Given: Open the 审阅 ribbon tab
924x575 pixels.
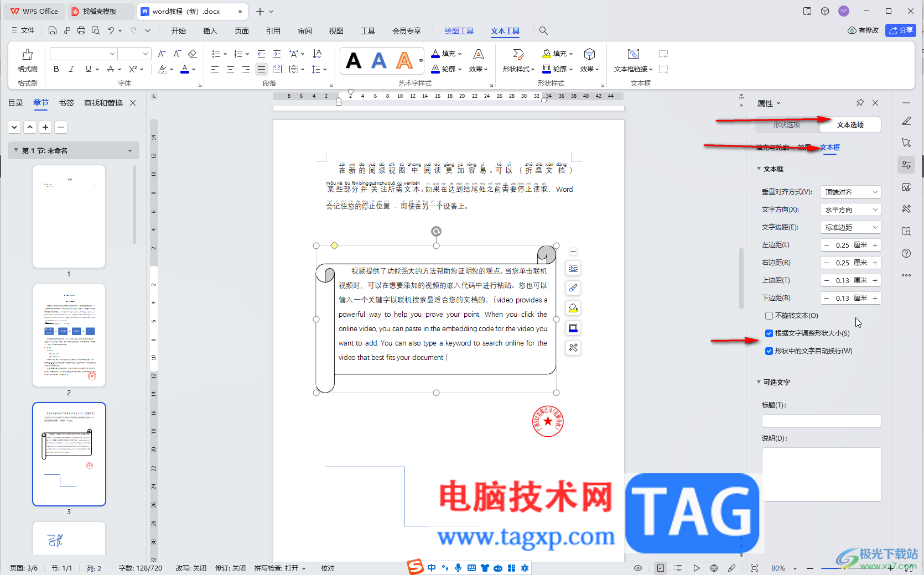Looking at the screenshot, I should pyautogui.click(x=304, y=31).
